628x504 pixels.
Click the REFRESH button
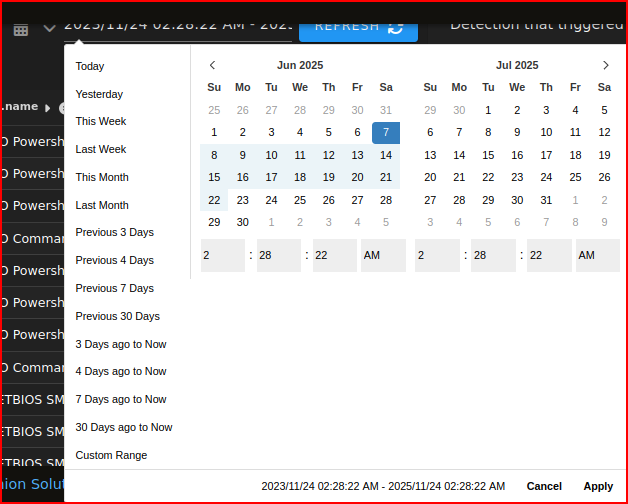point(358,26)
